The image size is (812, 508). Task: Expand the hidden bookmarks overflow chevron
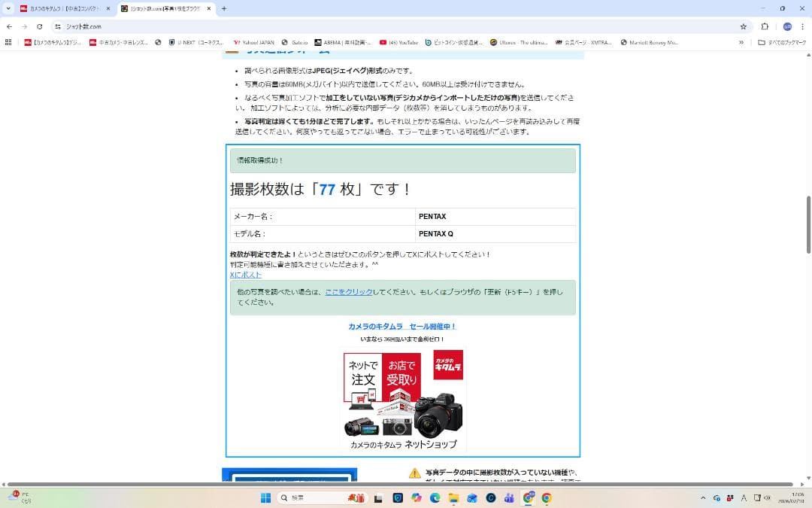[741, 43]
